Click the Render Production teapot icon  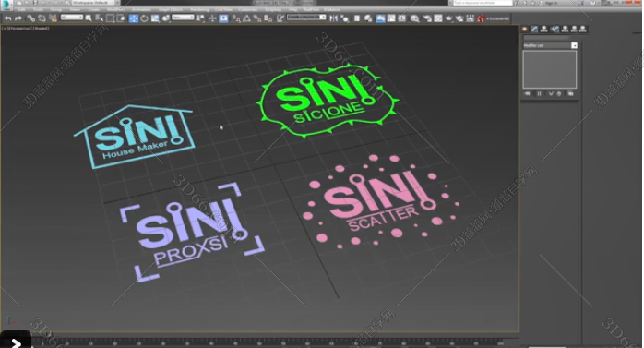(x=449, y=18)
